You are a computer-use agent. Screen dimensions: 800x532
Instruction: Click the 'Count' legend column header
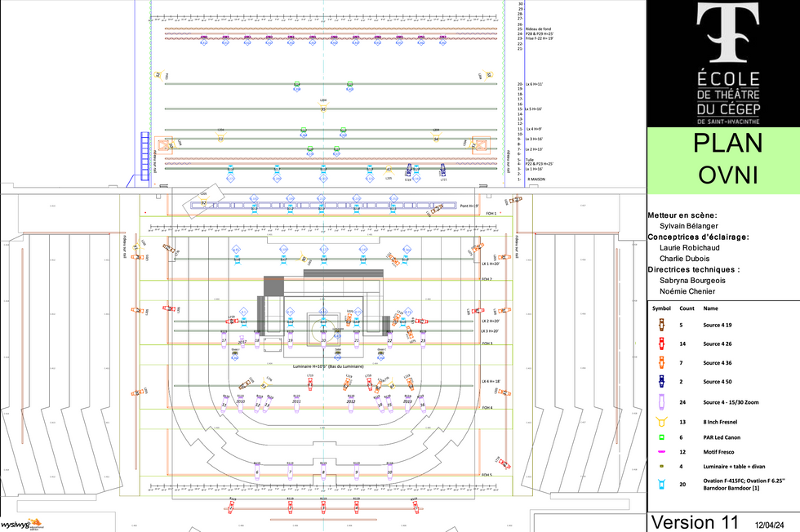click(687, 308)
